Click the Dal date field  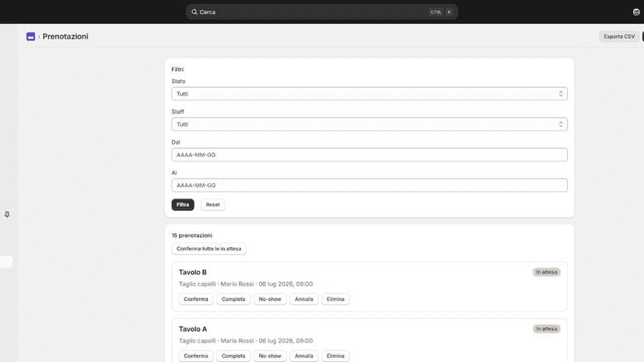coord(369,155)
